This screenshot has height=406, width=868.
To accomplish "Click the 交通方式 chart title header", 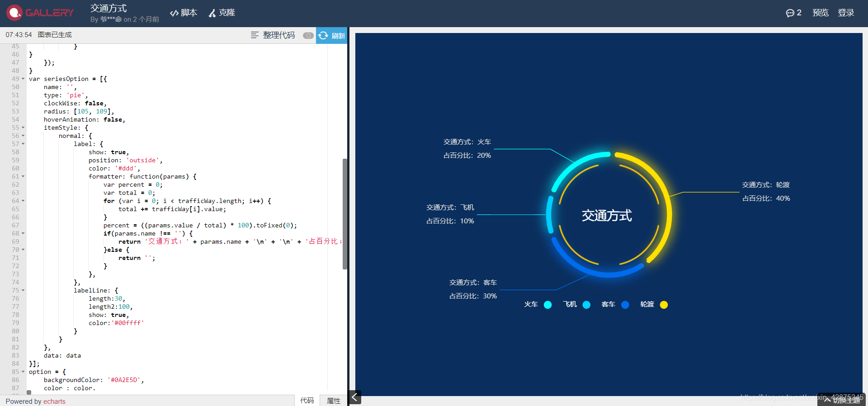I will [108, 8].
